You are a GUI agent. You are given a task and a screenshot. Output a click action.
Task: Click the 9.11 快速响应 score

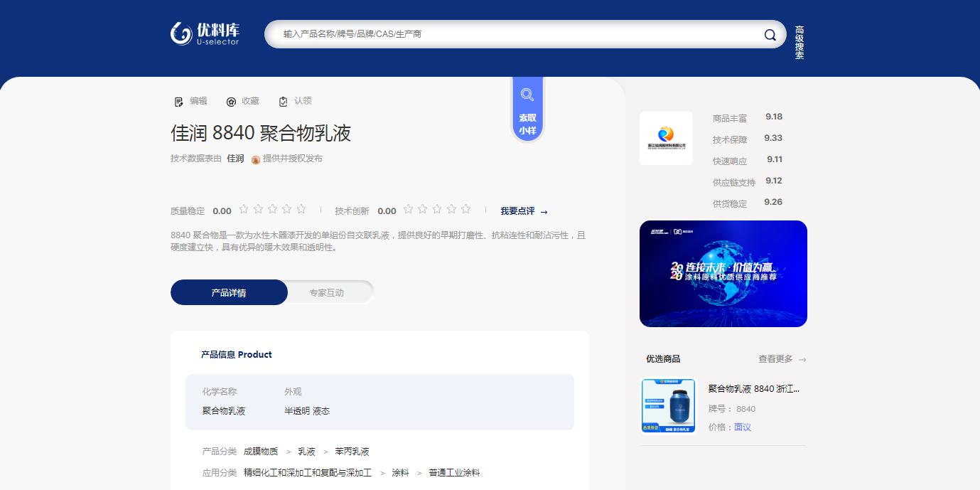coord(775,159)
